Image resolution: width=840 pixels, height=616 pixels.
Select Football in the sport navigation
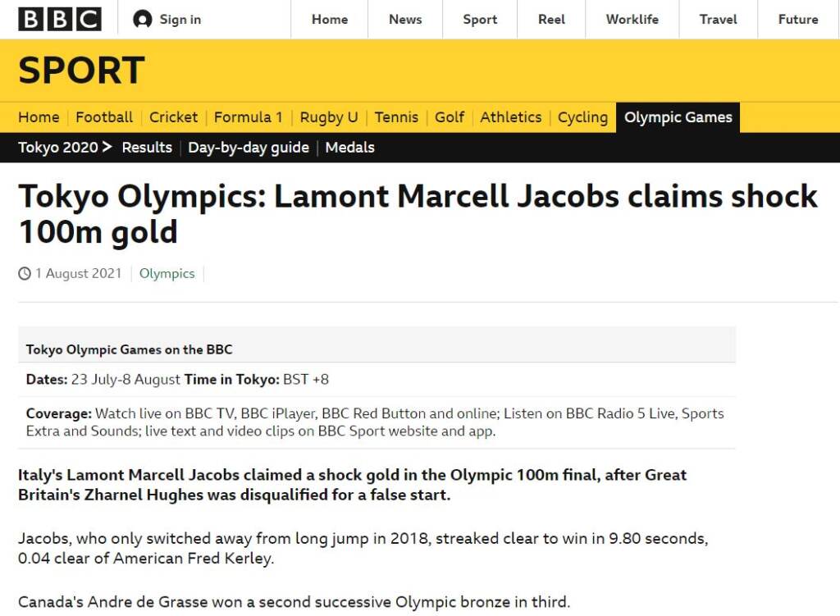point(104,117)
